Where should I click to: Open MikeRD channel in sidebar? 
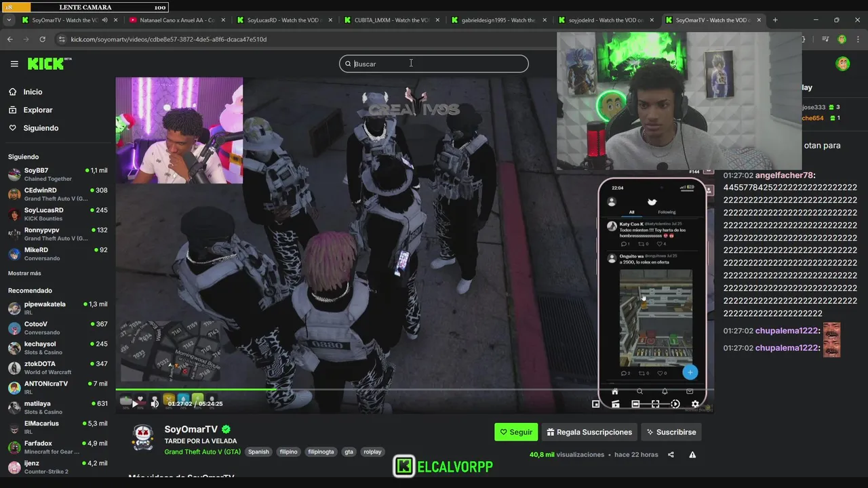point(58,254)
